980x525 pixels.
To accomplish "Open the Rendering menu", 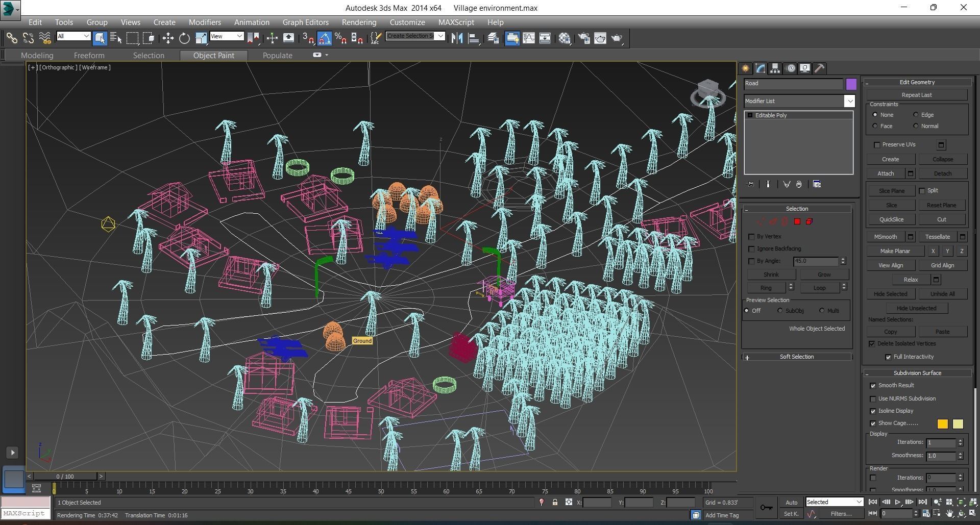I will click(359, 22).
